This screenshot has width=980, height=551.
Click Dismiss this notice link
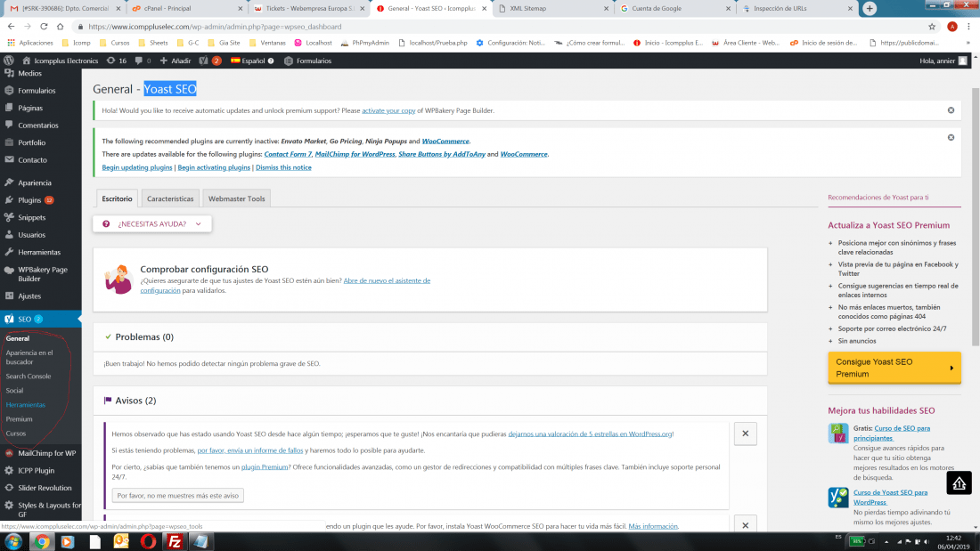tap(283, 167)
